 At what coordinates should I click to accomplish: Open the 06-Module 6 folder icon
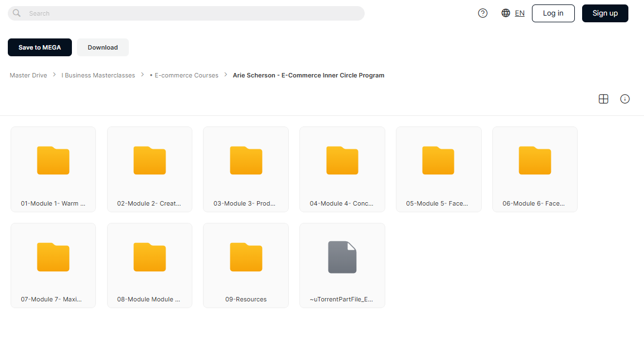pyautogui.click(x=535, y=160)
